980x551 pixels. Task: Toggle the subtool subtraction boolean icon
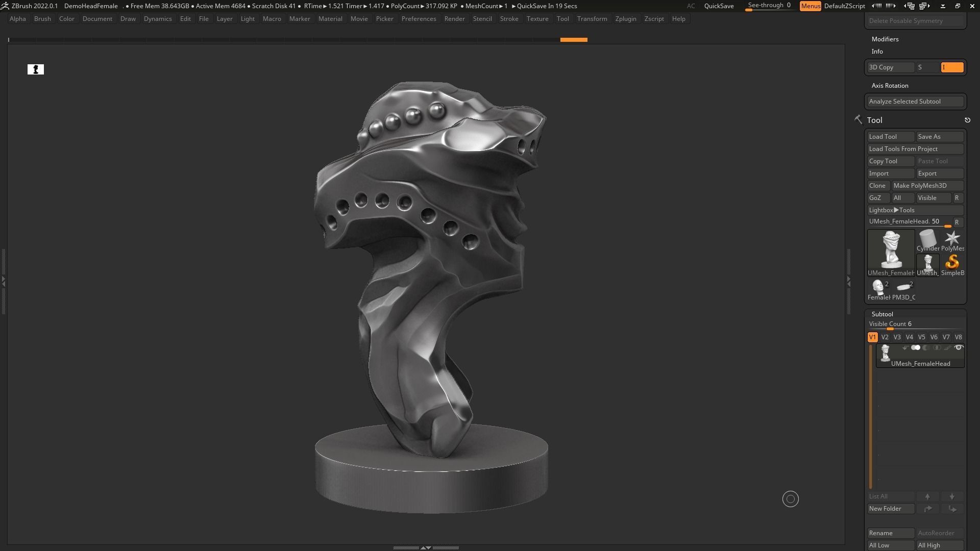point(926,348)
